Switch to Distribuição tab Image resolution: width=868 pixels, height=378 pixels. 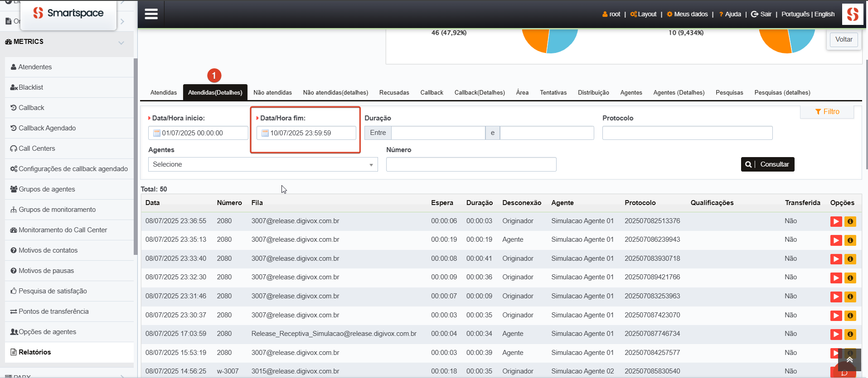pyautogui.click(x=593, y=92)
